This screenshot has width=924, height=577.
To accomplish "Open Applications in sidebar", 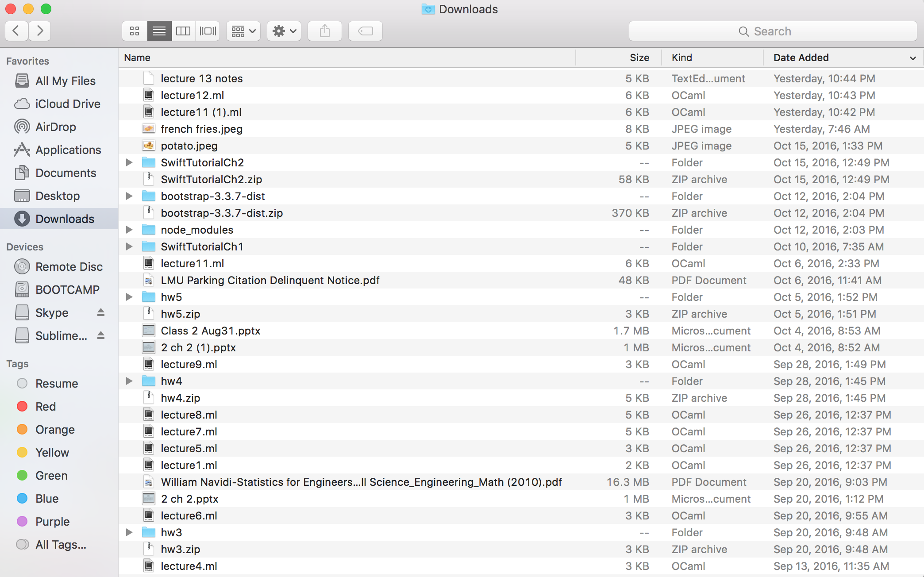I will click(59, 150).
